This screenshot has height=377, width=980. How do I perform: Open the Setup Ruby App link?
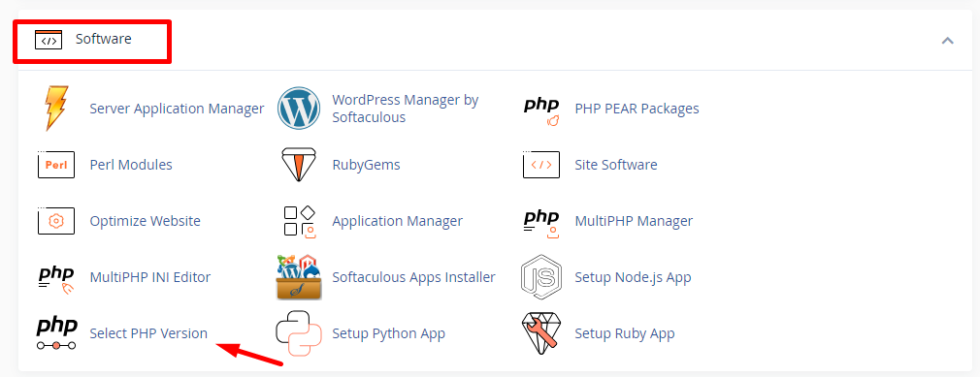624,333
